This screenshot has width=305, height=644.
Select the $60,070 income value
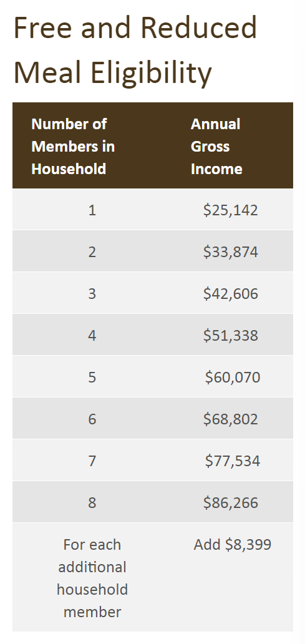click(233, 377)
